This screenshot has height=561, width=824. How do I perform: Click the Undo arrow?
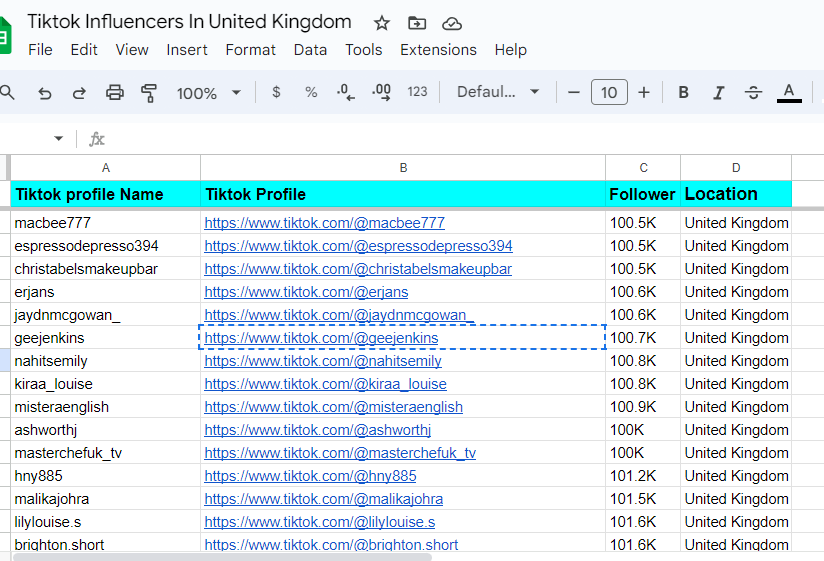pyautogui.click(x=45, y=94)
